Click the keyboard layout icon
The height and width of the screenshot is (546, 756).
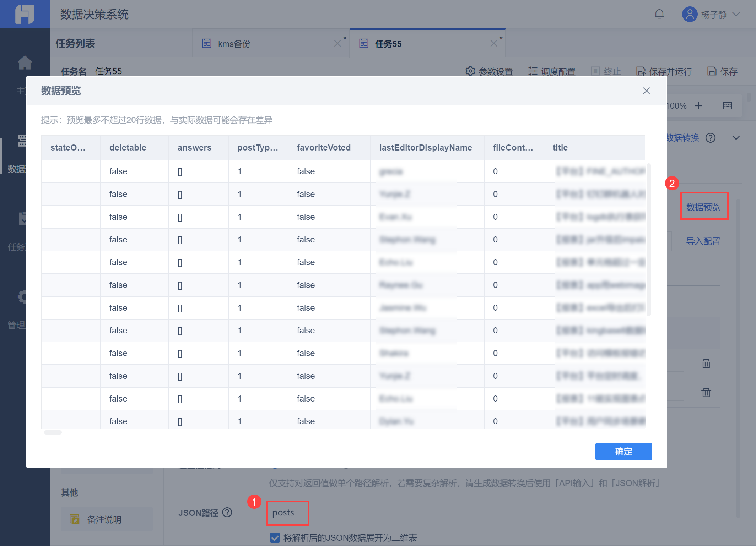[727, 106]
